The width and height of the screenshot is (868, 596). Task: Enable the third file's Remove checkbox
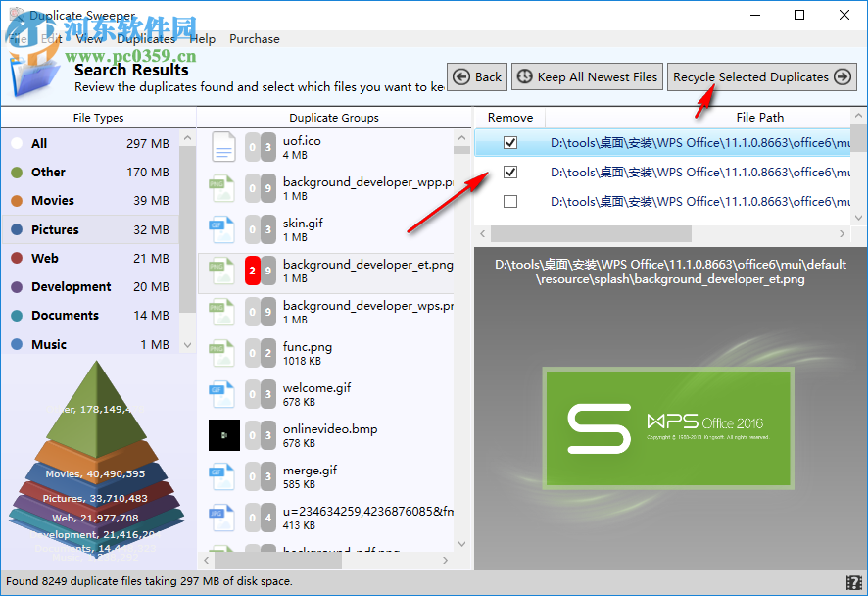point(509,202)
